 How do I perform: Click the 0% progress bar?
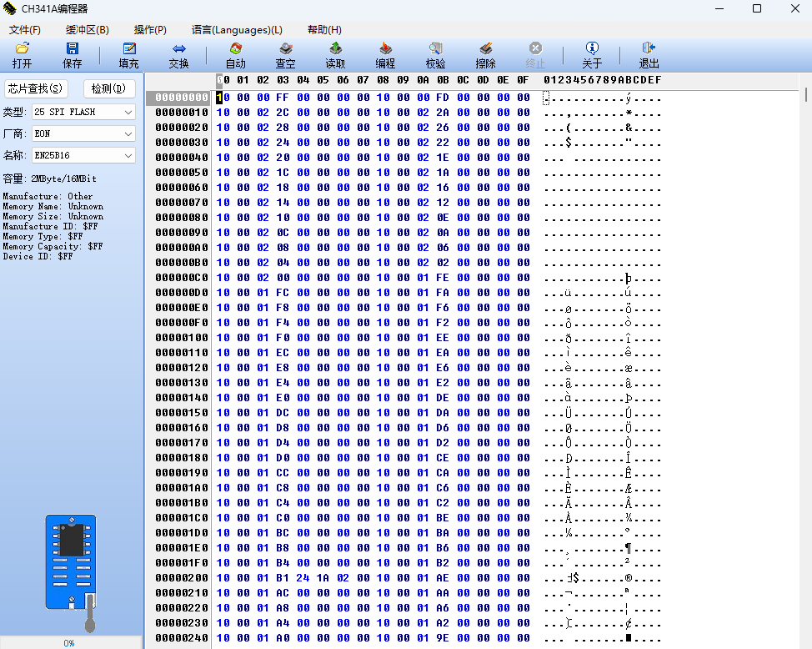tap(70, 643)
